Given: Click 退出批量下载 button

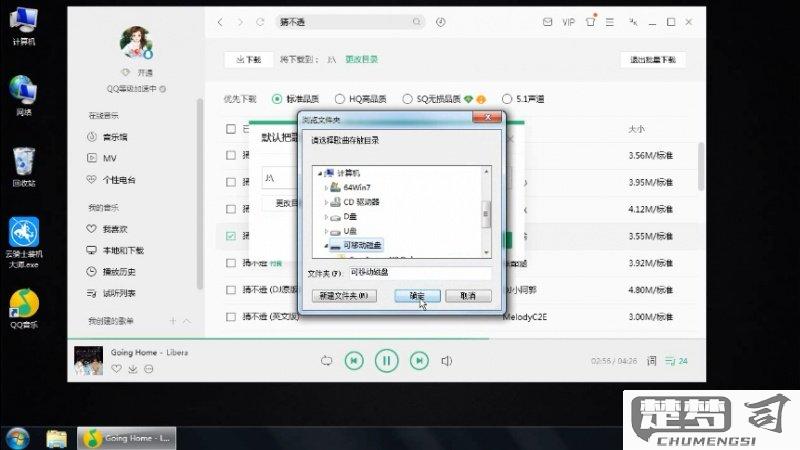Looking at the screenshot, I should [x=653, y=60].
